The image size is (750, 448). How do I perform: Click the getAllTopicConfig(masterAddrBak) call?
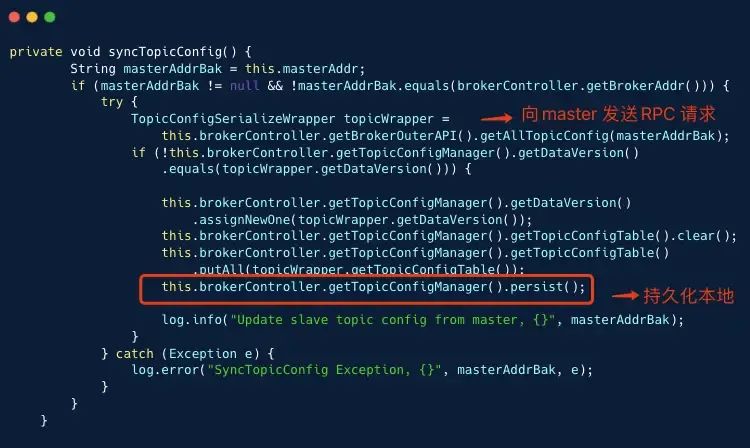point(604,136)
